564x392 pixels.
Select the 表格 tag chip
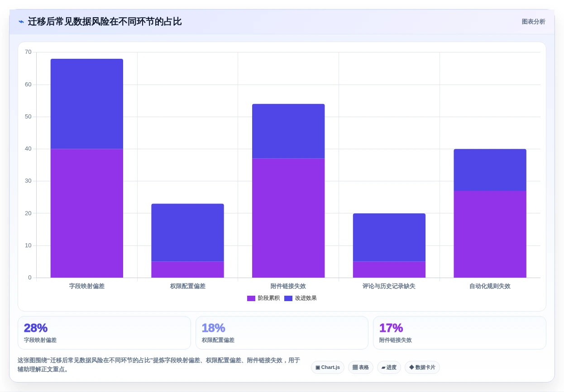(x=361, y=367)
